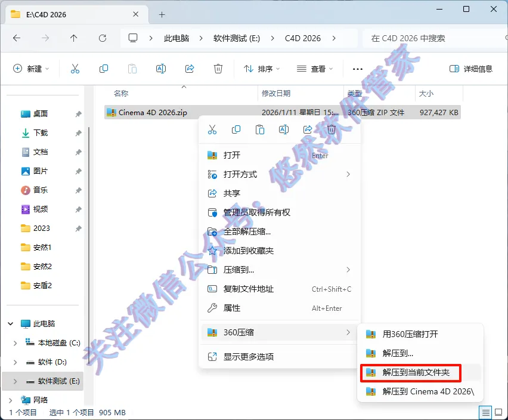Click the toolbar Delete trash icon
508x420 pixels.
(x=218, y=69)
